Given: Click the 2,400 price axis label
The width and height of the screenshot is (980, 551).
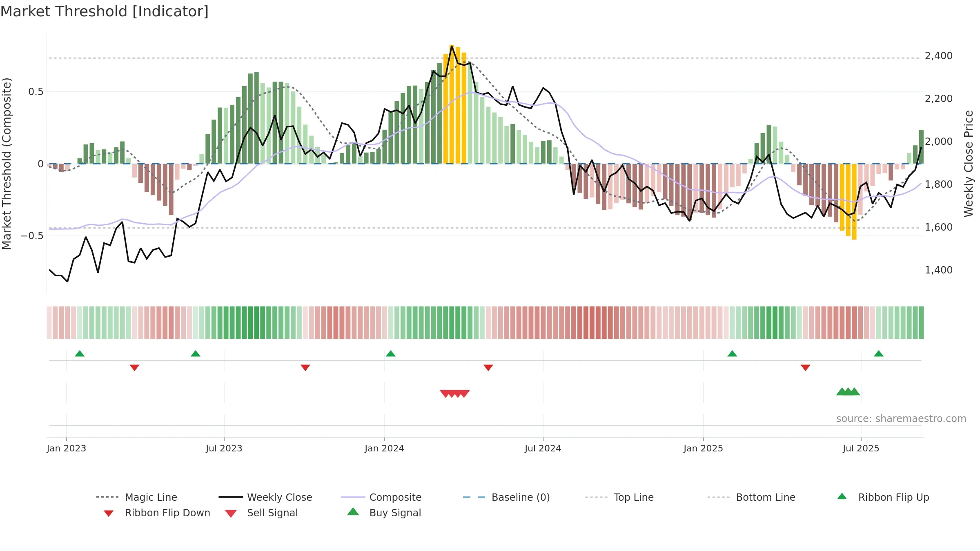Looking at the screenshot, I should click(939, 56).
